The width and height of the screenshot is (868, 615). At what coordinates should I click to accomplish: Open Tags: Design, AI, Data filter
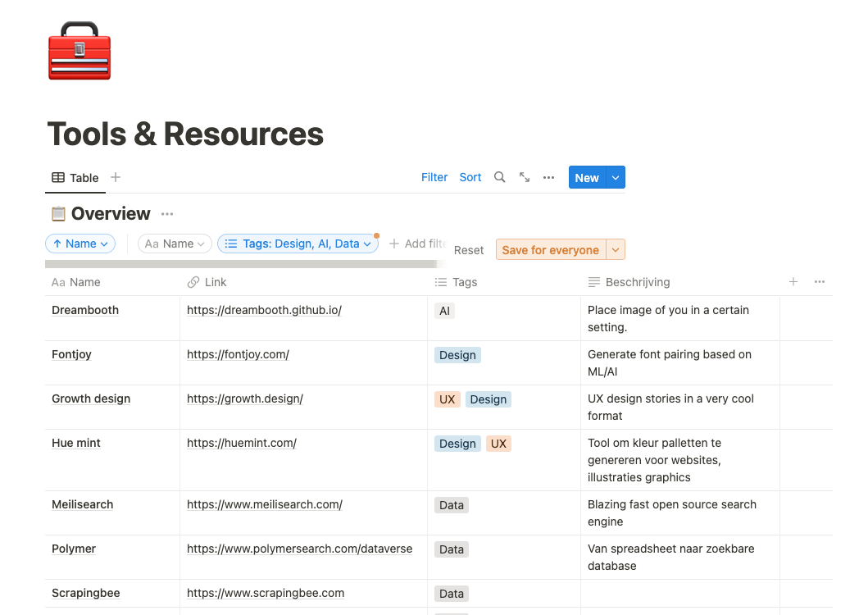(x=298, y=244)
